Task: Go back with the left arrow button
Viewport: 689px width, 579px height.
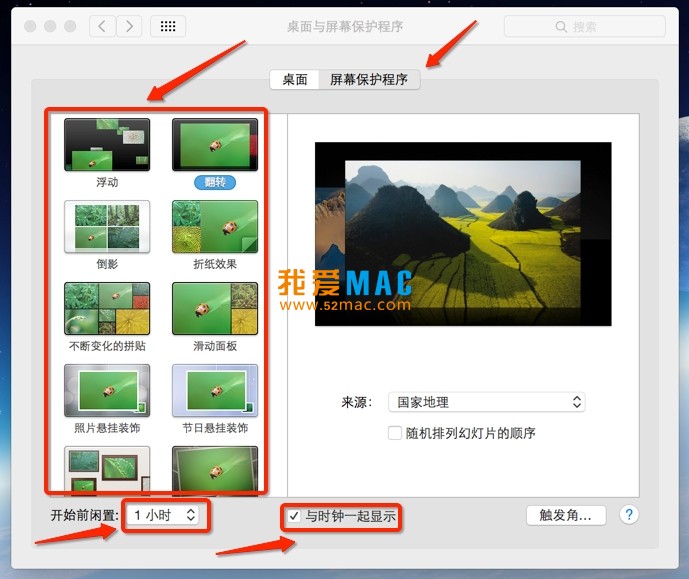Action: pos(102,26)
